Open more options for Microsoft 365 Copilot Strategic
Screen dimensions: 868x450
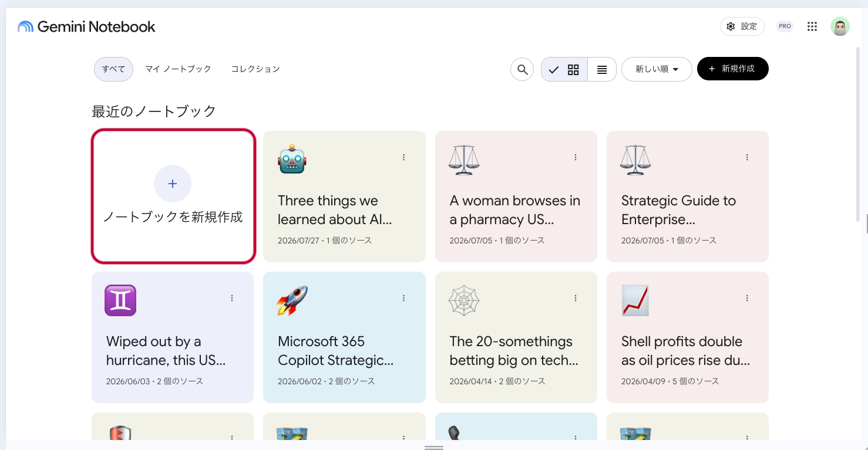click(x=404, y=298)
